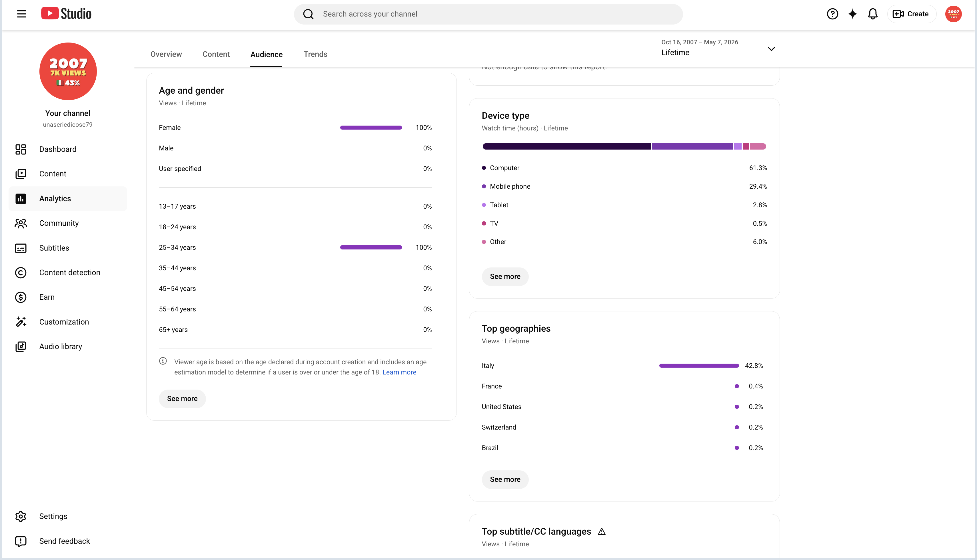Screen dimensions: 977x560
Task: Open the notifications bell
Action: coord(873,14)
